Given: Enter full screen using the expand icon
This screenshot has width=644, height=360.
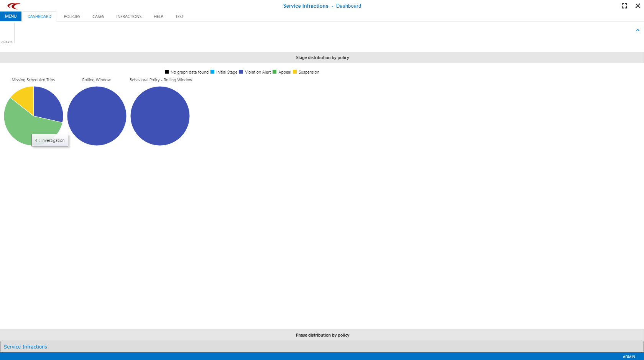Looking at the screenshot, I should pyautogui.click(x=624, y=6).
